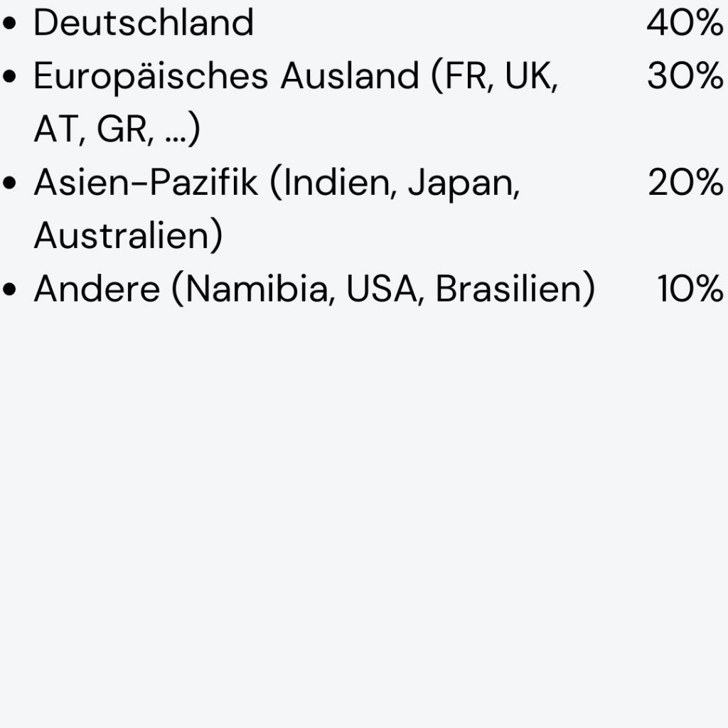The image size is (728, 728).
Task: Click the 30% percentage
Action: [684, 76]
